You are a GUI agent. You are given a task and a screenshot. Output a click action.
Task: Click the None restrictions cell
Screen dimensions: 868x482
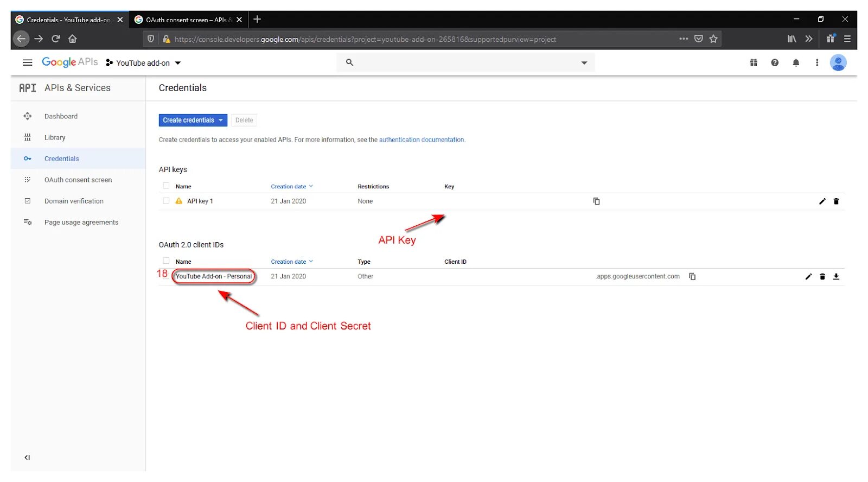365,201
